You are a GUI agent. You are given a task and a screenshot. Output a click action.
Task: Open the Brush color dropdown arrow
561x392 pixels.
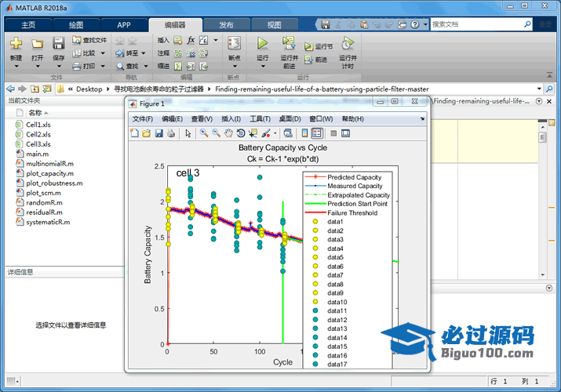pos(275,133)
